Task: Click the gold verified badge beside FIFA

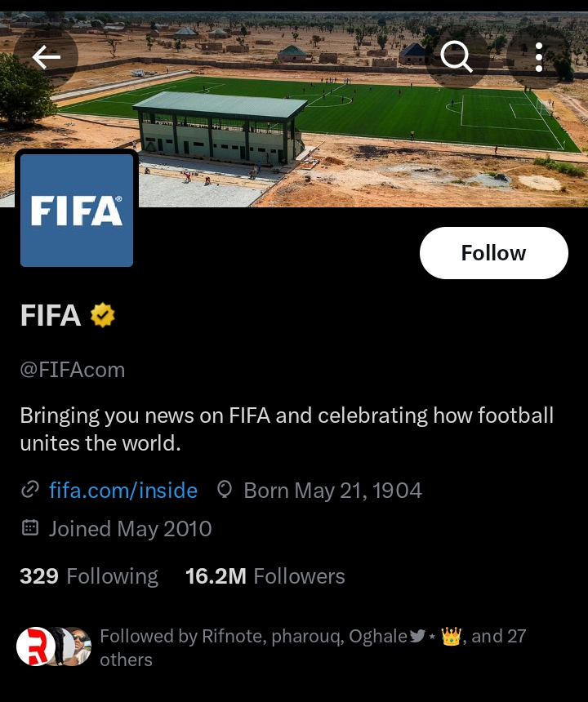Action: pyautogui.click(x=102, y=315)
